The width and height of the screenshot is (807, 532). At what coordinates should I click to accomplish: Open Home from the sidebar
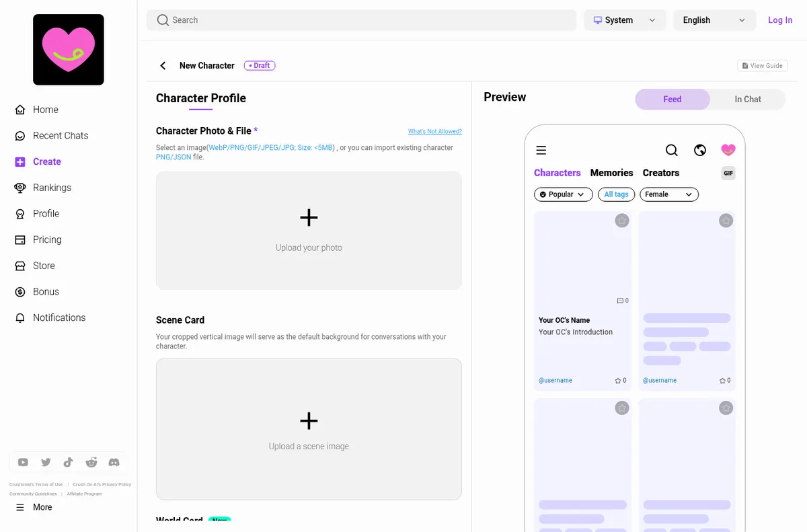click(x=45, y=110)
